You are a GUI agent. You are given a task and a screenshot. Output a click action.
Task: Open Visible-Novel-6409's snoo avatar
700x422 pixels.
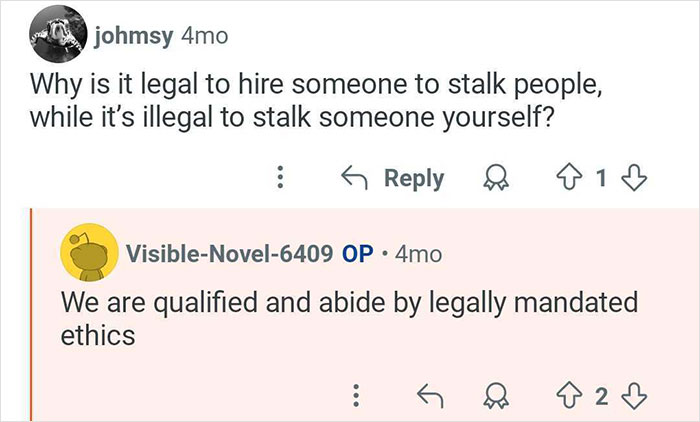[87, 254]
